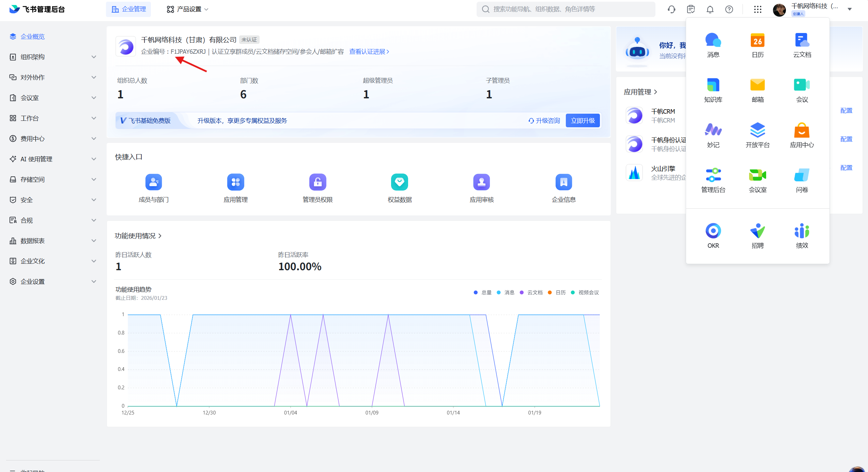
Task: Click the 立即升级 button
Action: coord(583,120)
